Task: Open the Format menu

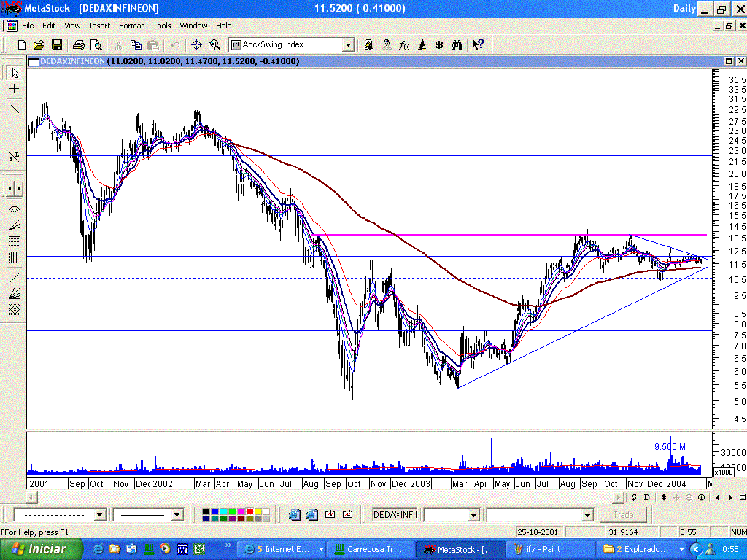Action: (131, 26)
